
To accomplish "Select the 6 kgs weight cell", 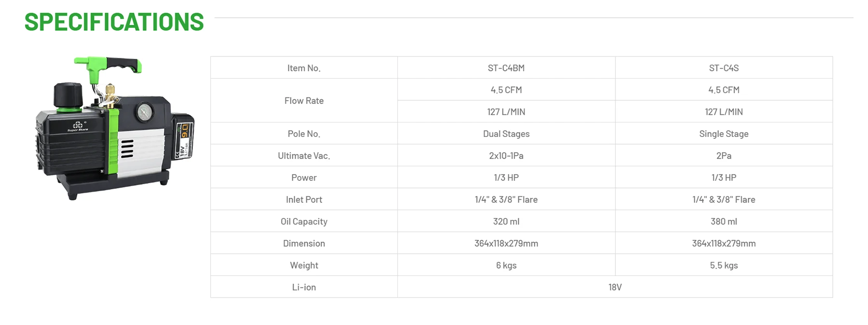I will tap(506, 265).
